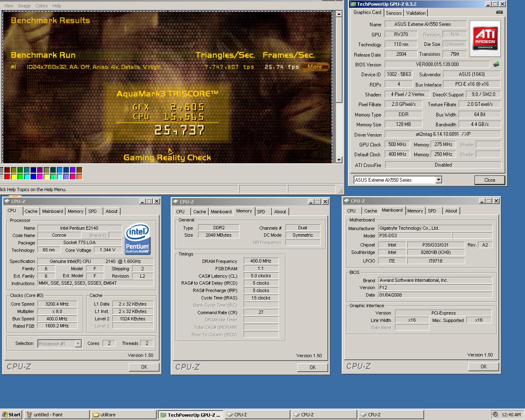Viewport: 525px width, 420px height.
Task: Pick the bright green swatch in Paint palette
Action: pyautogui.click(x=20, y=177)
